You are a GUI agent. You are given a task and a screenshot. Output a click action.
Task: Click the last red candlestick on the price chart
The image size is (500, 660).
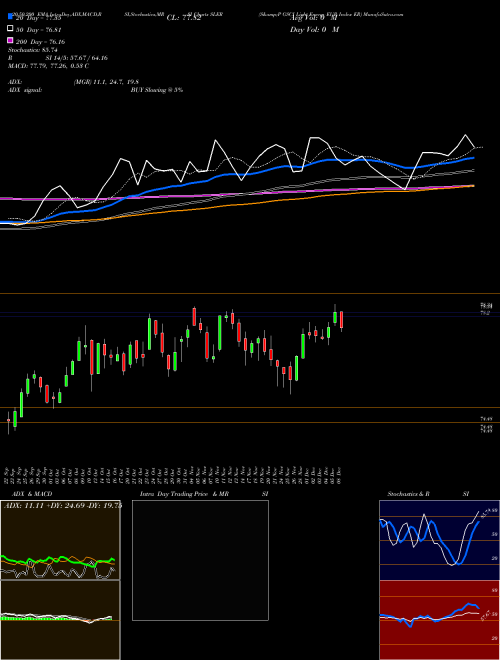[341, 321]
